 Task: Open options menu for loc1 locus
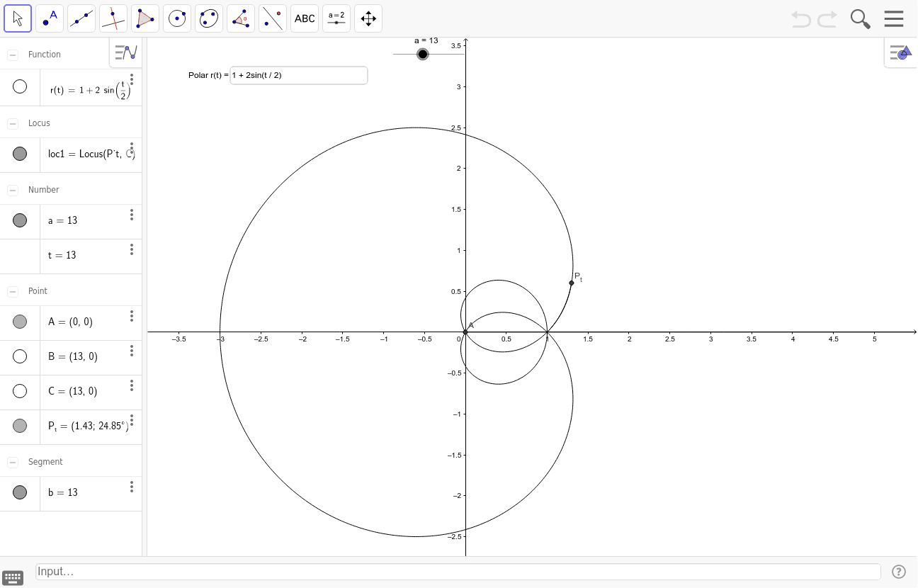click(132, 148)
